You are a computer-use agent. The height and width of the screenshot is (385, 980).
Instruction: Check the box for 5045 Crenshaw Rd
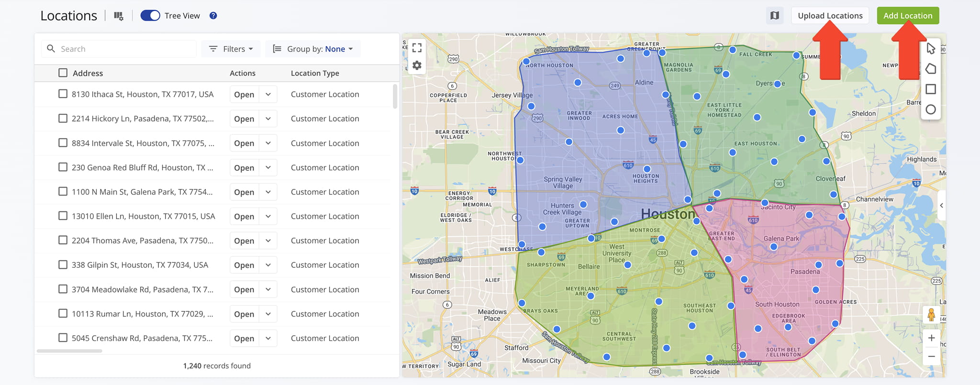pyautogui.click(x=63, y=338)
